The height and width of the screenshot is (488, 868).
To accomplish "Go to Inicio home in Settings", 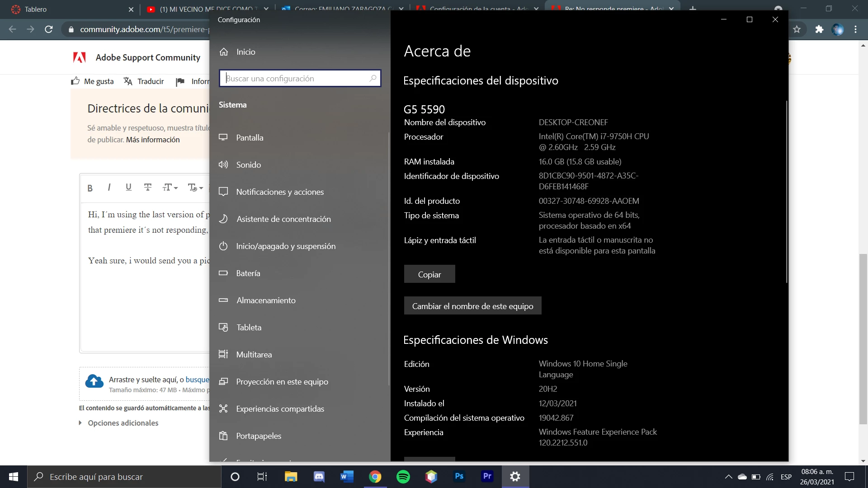I will (x=245, y=52).
